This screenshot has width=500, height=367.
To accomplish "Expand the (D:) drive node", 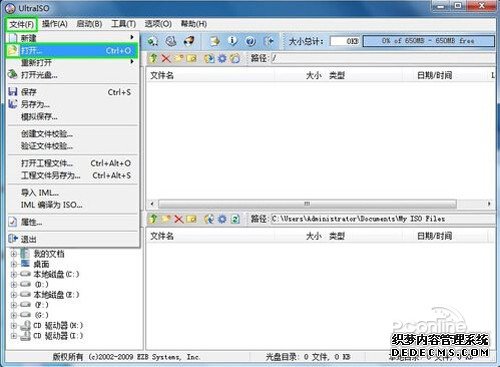I will click(14, 285).
